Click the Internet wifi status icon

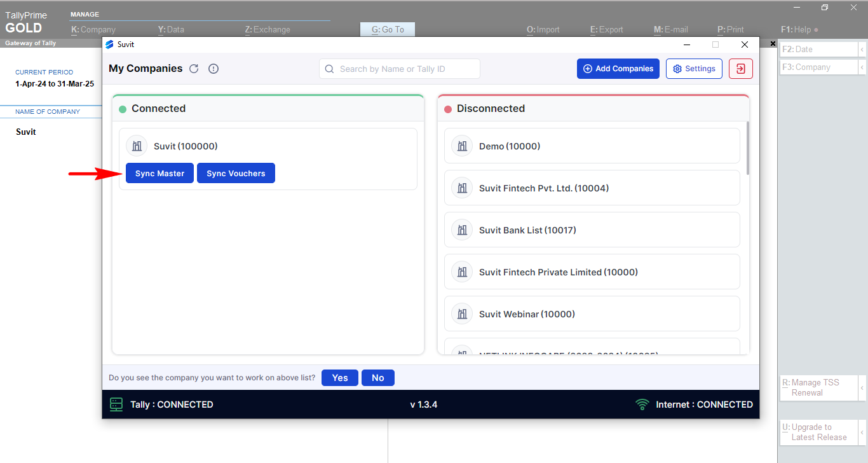642,404
